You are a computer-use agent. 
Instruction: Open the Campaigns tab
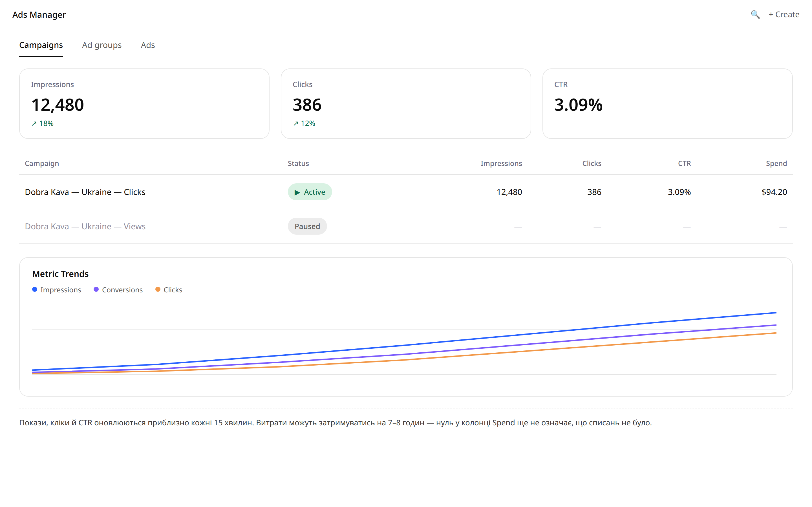[x=41, y=45]
